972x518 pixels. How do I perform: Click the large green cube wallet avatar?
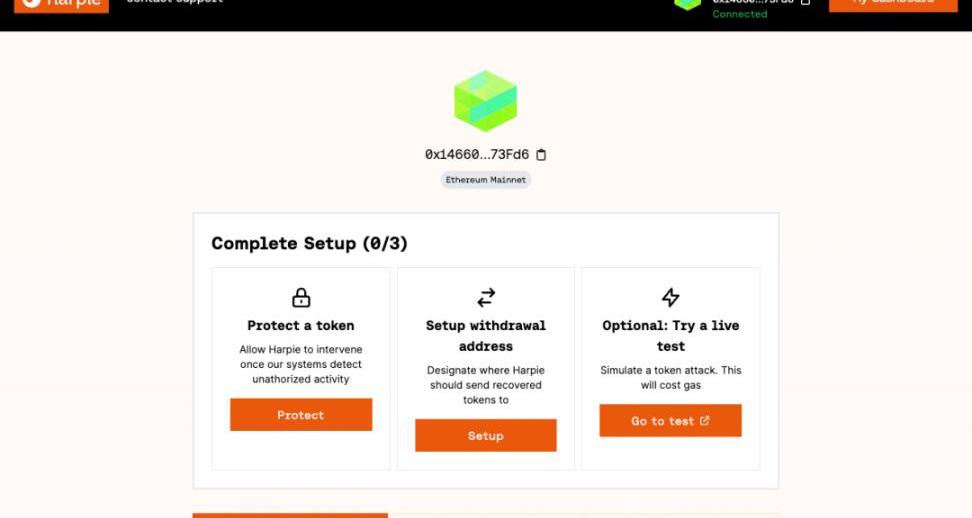tap(485, 101)
